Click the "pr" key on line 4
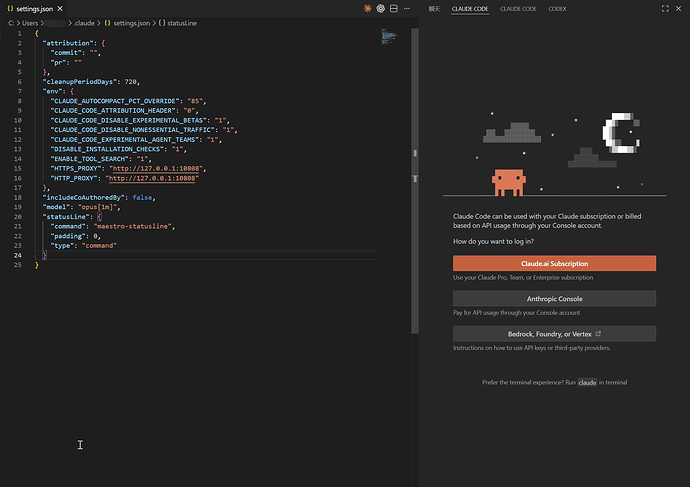The image size is (690, 487). (x=58, y=62)
